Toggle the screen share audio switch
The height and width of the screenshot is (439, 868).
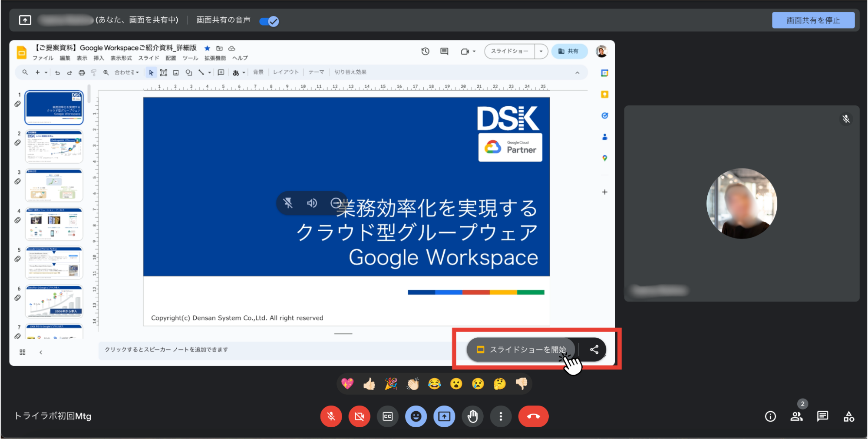269,21
